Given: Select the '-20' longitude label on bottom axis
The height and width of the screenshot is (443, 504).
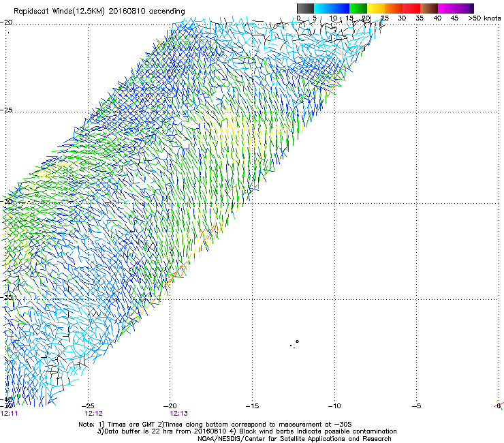Looking at the screenshot, I should coord(170,406).
